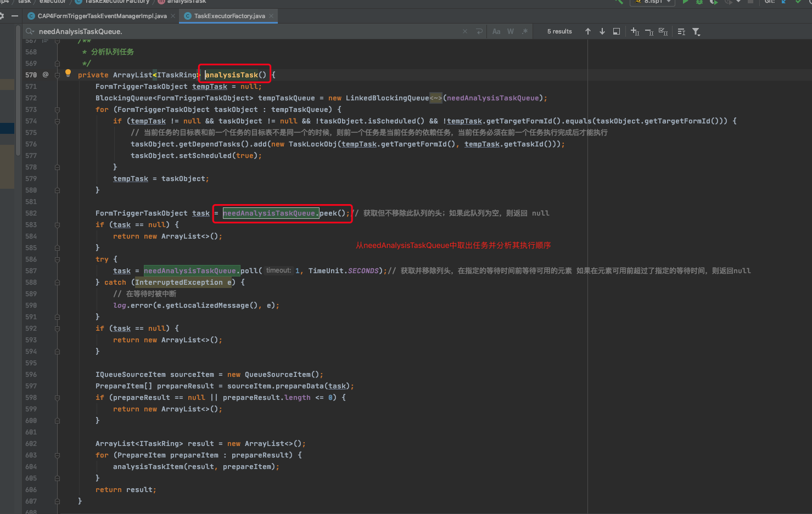Screen dimensions: 812x514
Task: Fold the for loop at line 573
Action: point(57,110)
